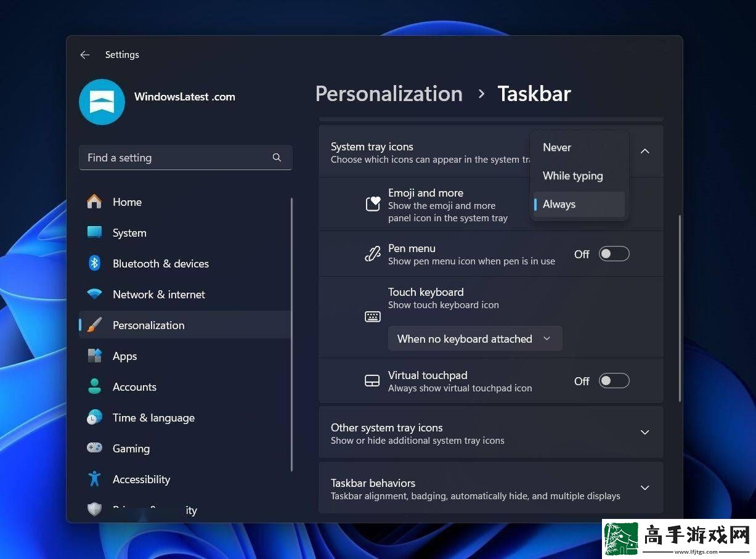Select the Always option in the dropdown

tap(579, 204)
